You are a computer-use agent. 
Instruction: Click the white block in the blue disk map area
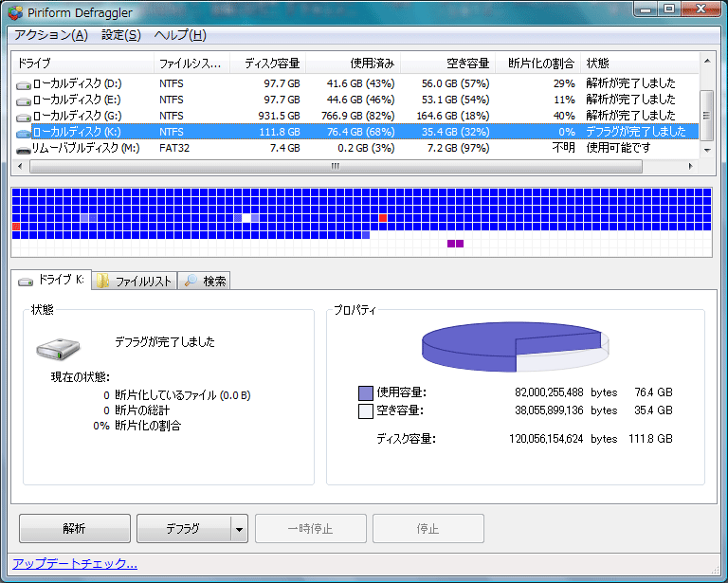point(246,218)
